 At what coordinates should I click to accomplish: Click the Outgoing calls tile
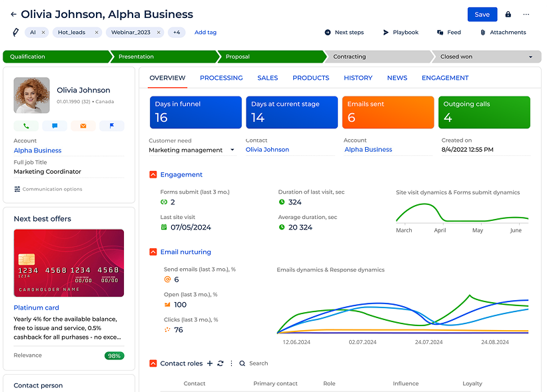484,112
